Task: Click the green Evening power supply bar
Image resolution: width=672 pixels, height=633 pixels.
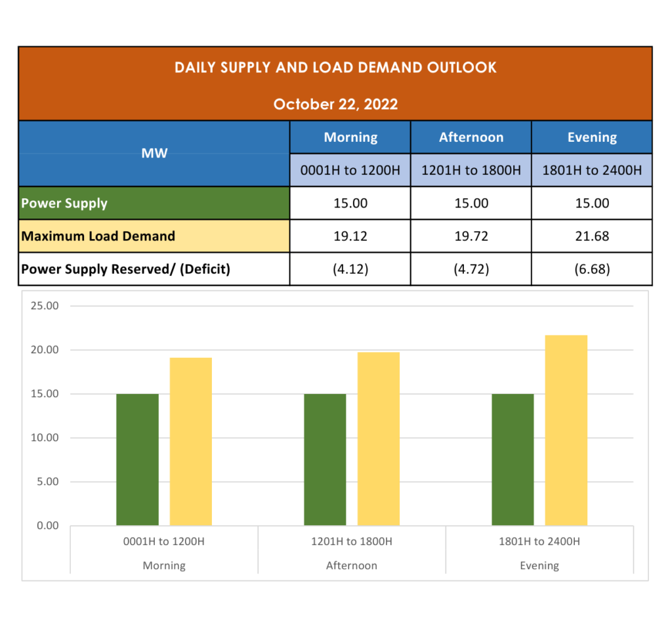Action: pos(513,460)
